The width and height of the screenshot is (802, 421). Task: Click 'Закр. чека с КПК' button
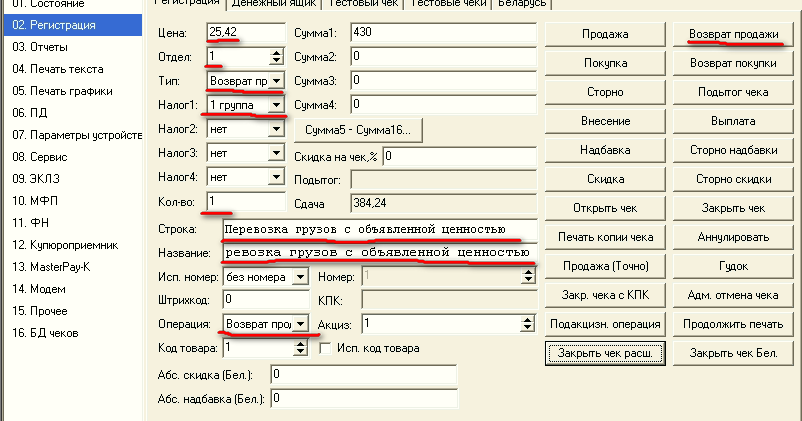click(605, 295)
